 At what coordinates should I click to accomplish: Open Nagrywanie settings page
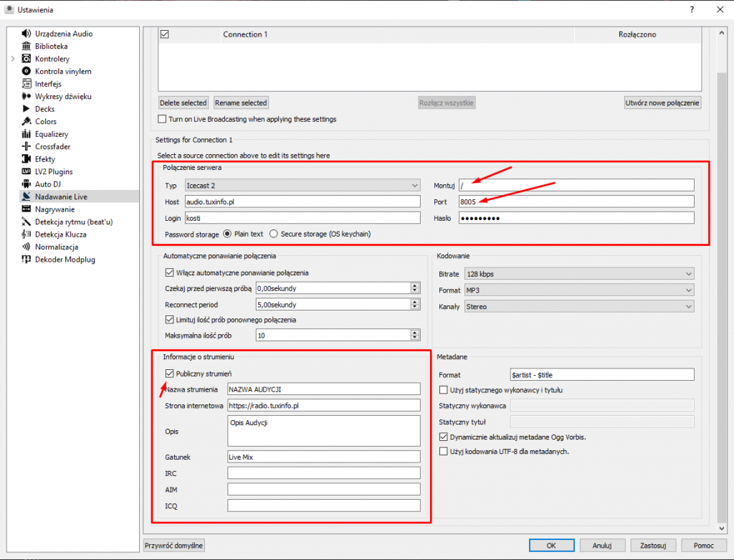tap(54, 209)
